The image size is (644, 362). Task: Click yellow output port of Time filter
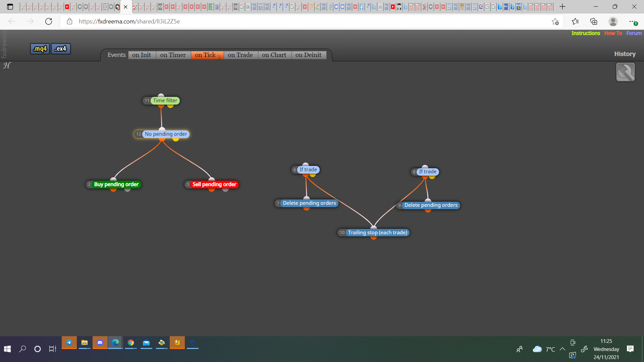click(x=170, y=106)
